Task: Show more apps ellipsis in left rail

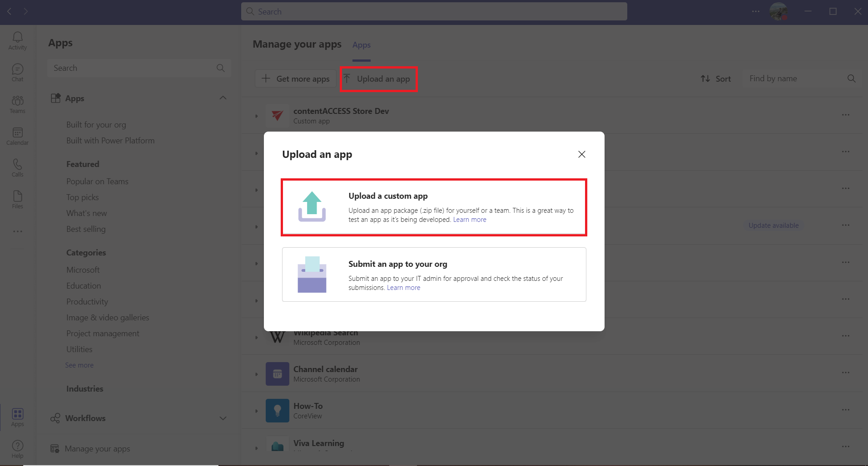Action: click(18, 231)
